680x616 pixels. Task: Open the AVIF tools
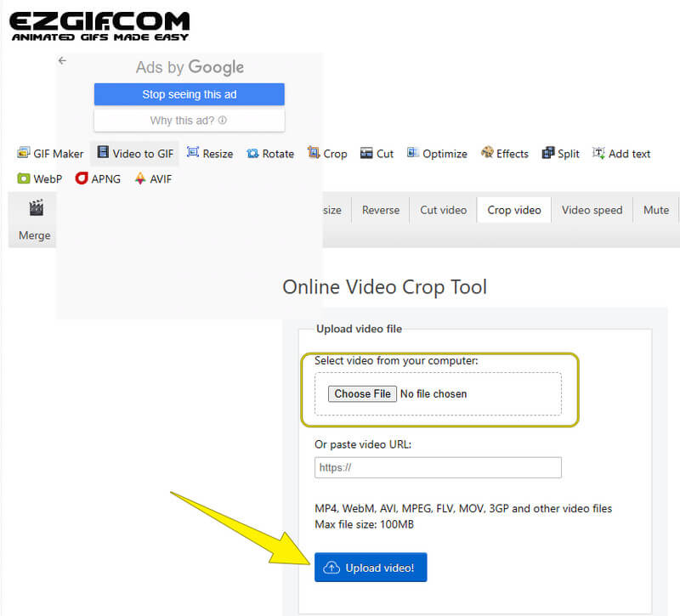153,178
